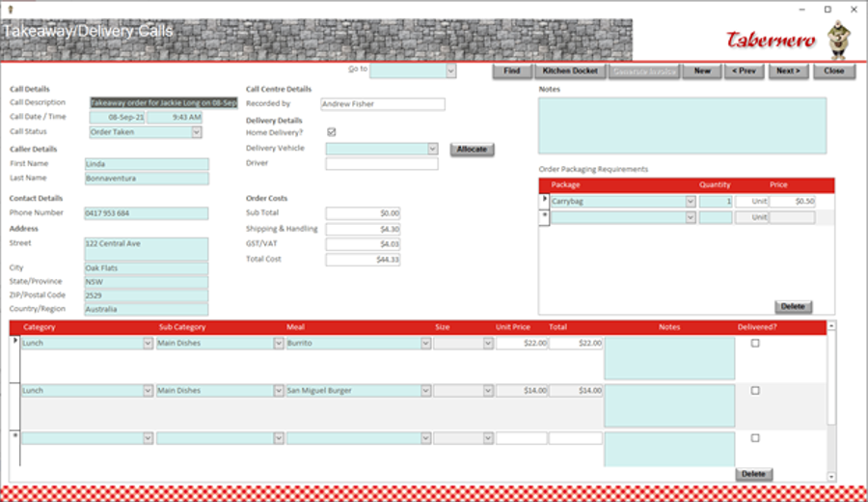The height and width of the screenshot is (502, 868).
Task: Click the San Miguel Burger total $14.00
Action: [576, 391]
